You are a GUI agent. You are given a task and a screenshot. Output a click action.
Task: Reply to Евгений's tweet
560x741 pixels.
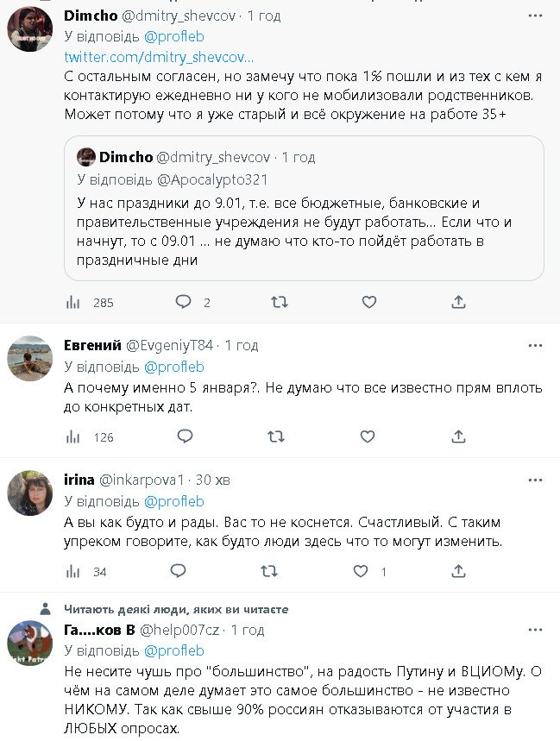(183, 436)
